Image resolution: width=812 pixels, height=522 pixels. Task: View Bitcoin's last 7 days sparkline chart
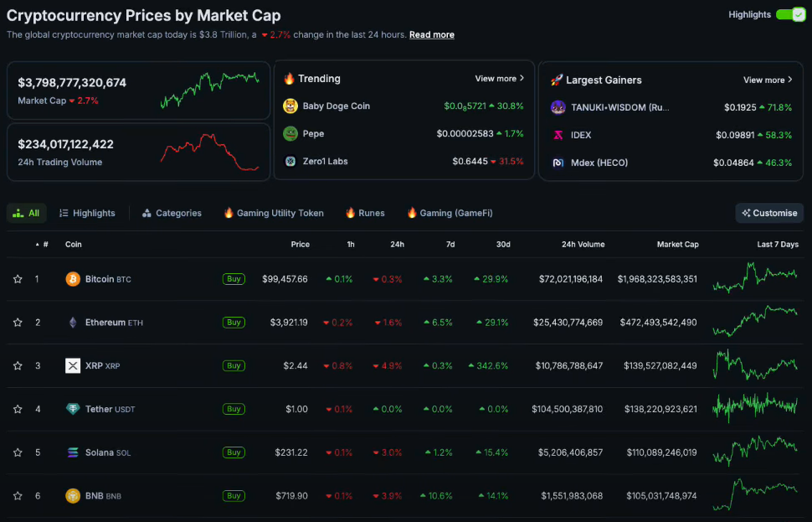[755, 278]
